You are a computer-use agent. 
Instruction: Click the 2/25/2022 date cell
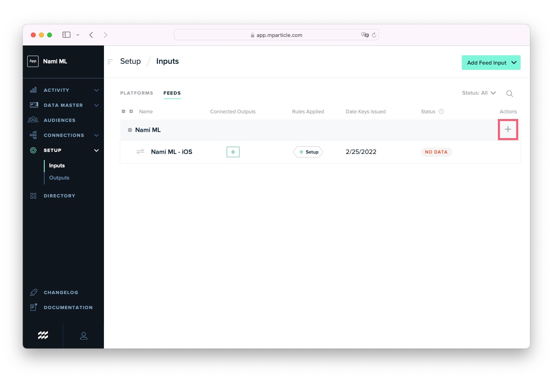(361, 152)
